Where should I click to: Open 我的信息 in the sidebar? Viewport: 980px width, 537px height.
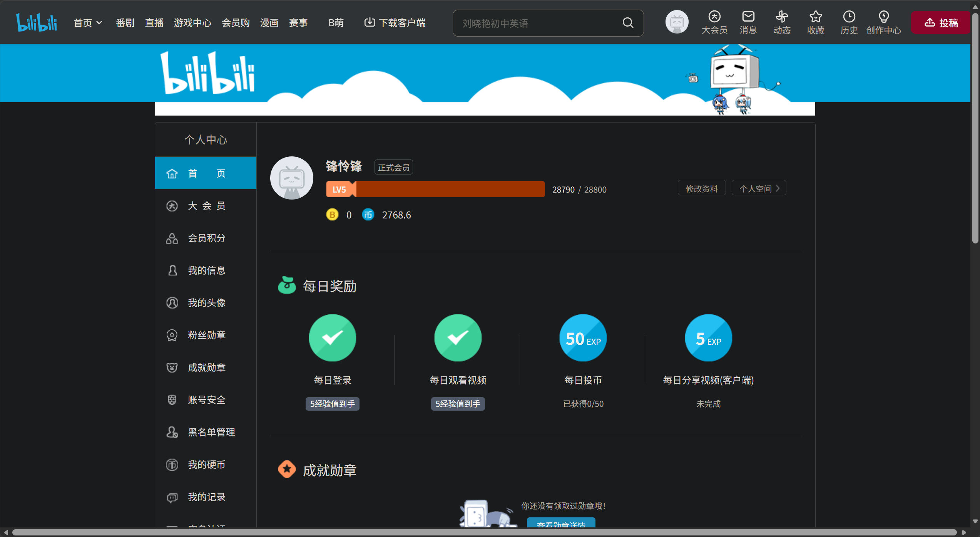tap(206, 270)
